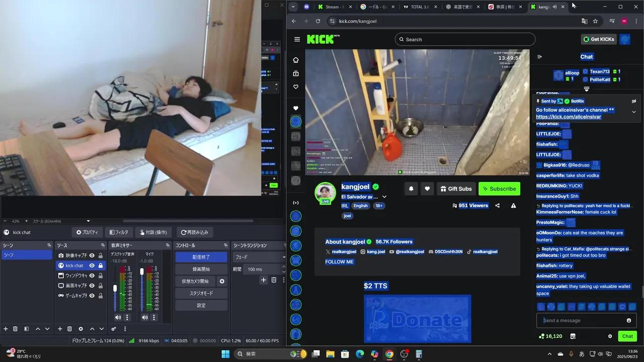644x362 pixels.
Task: Click 録画開始 to start recording
Action: [201, 269]
